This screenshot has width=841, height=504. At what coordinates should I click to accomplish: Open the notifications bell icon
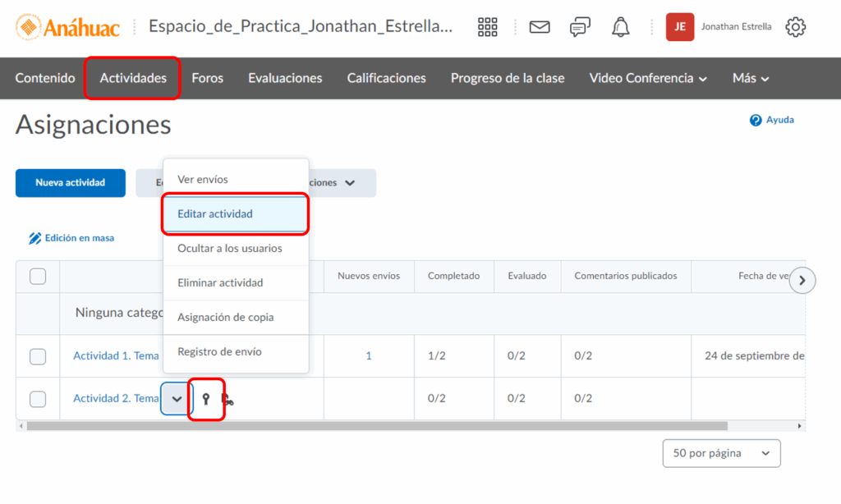pyautogui.click(x=621, y=27)
